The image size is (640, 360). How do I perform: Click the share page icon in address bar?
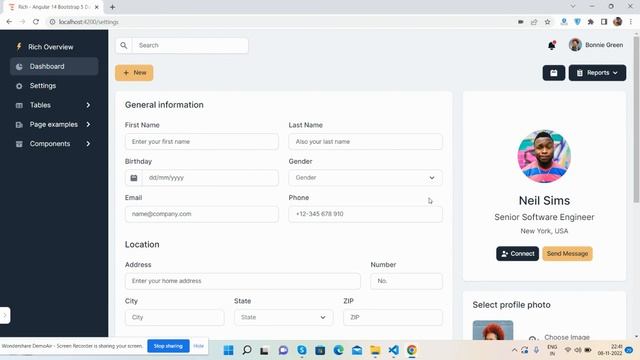click(534, 22)
